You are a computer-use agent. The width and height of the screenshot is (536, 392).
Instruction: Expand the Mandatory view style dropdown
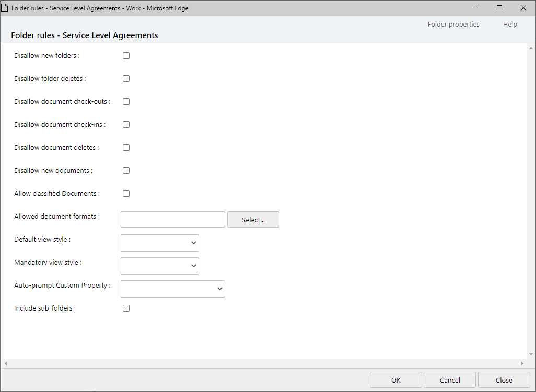159,266
